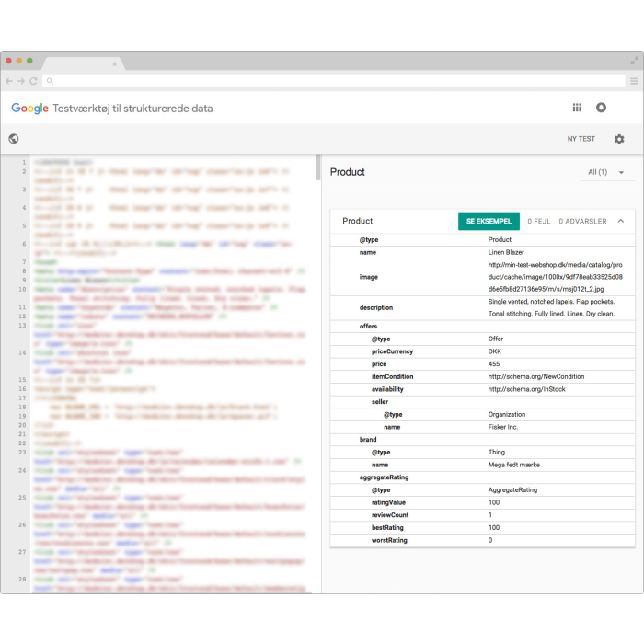Open the browser hamburger menu

(634, 81)
